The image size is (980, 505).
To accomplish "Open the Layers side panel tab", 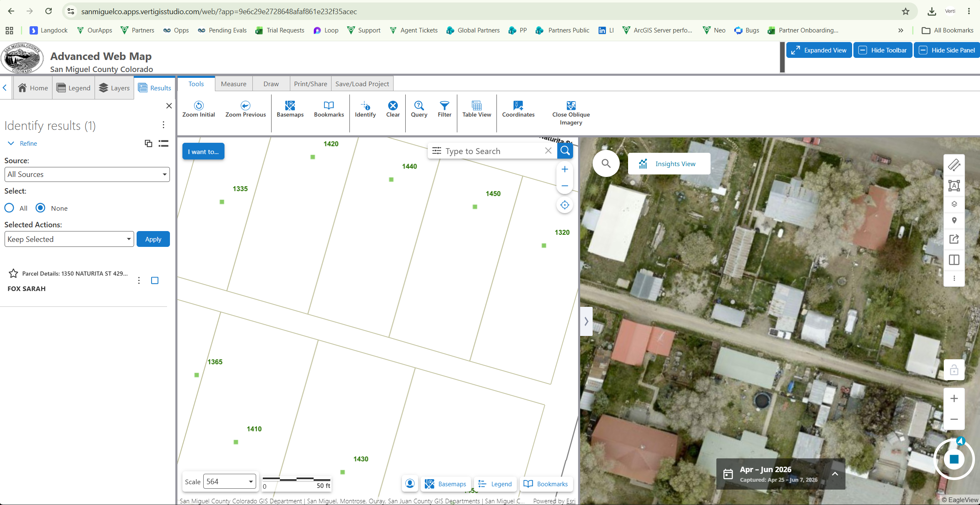I will click(x=115, y=88).
